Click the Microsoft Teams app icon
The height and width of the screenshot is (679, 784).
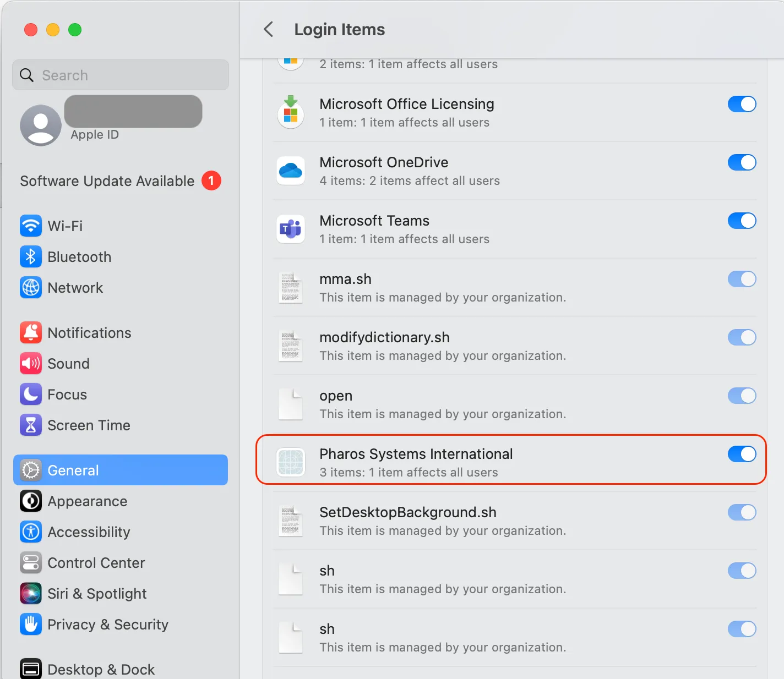coord(291,229)
